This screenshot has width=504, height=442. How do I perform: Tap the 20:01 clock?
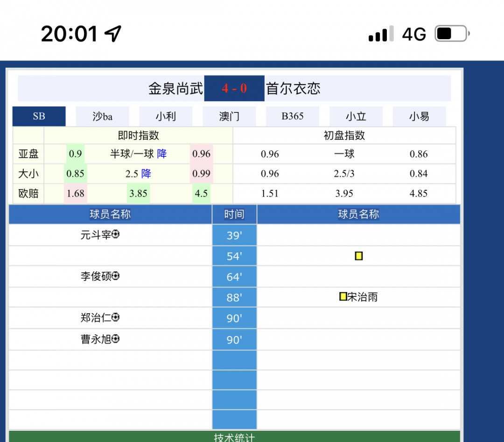[x=69, y=34]
